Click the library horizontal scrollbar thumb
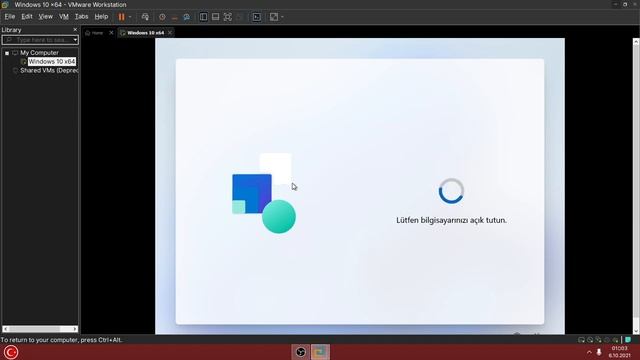 pos(34,329)
